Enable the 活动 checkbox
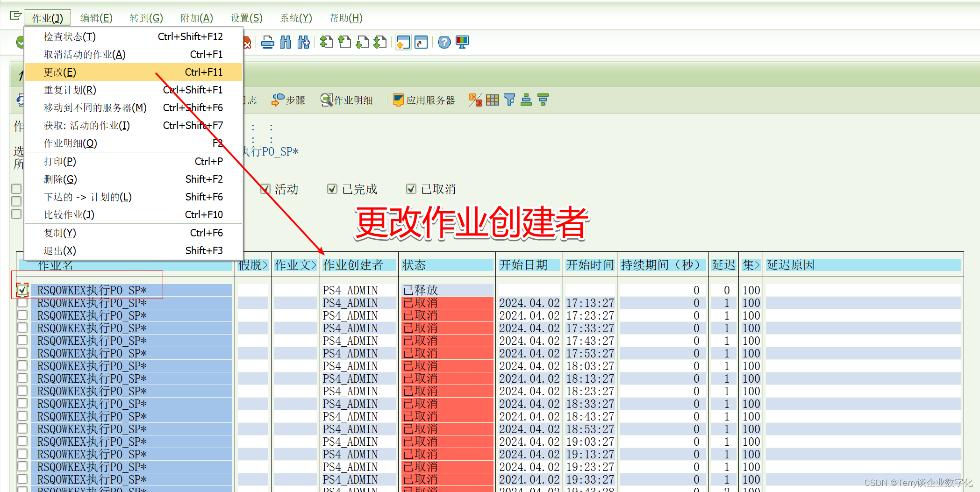 [265, 189]
